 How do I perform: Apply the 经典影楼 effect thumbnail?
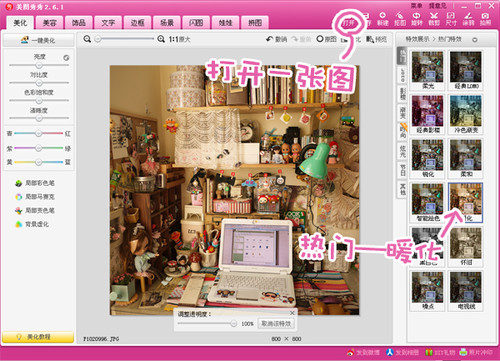click(x=427, y=114)
